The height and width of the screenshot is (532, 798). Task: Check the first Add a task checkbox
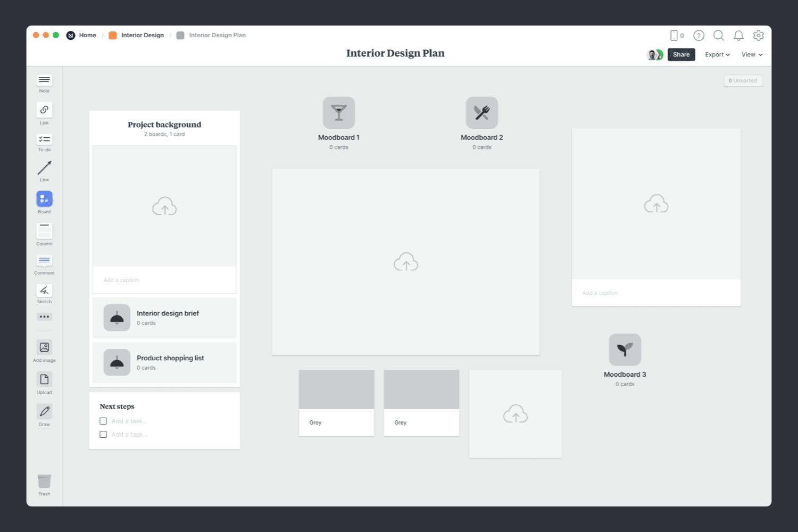pyautogui.click(x=103, y=421)
